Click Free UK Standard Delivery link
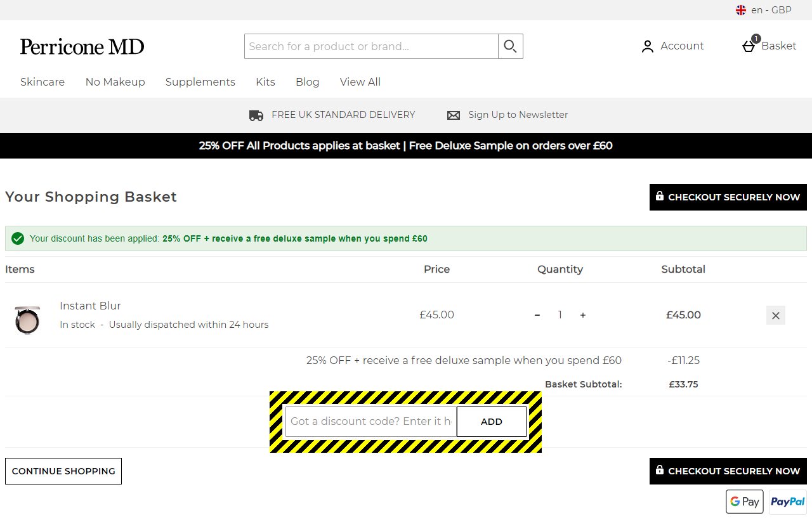Image resolution: width=812 pixels, height=520 pixels. click(x=343, y=115)
